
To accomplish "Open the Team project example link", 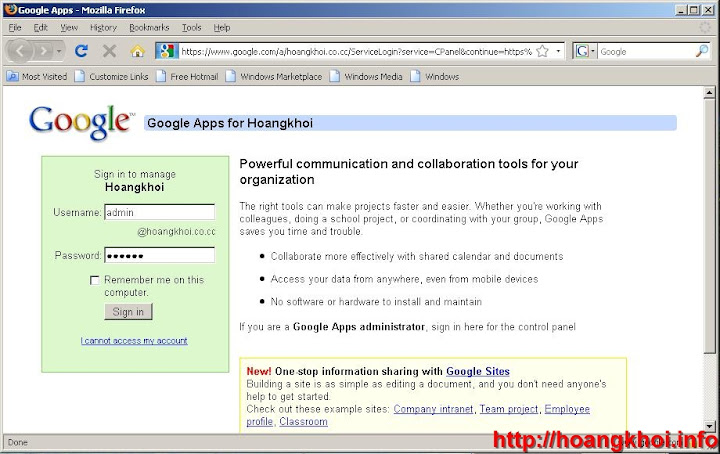I will [x=509, y=409].
